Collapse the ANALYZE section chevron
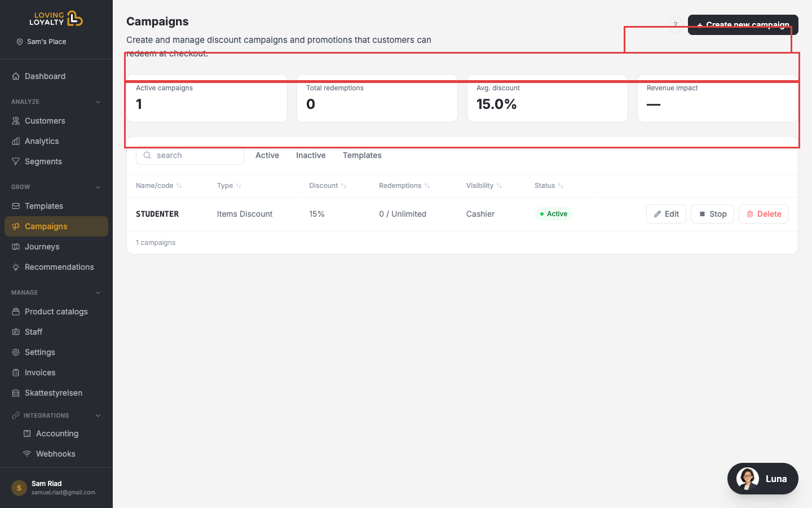This screenshot has width=812, height=508. pos(98,102)
